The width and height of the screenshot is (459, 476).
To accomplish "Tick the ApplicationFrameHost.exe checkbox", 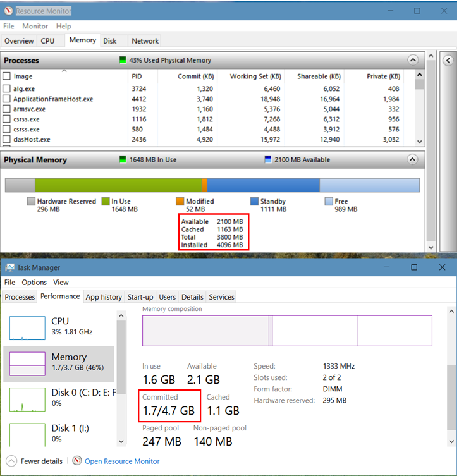I will coord(7,99).
